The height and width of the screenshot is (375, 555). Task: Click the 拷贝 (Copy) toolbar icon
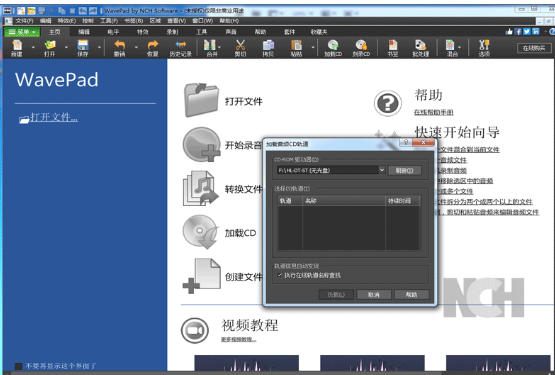click(x=268, y=48)
